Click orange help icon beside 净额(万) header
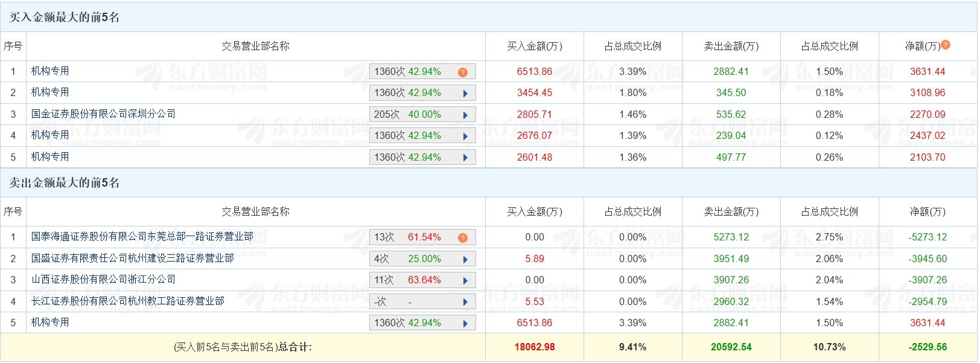 coord(946,45)
